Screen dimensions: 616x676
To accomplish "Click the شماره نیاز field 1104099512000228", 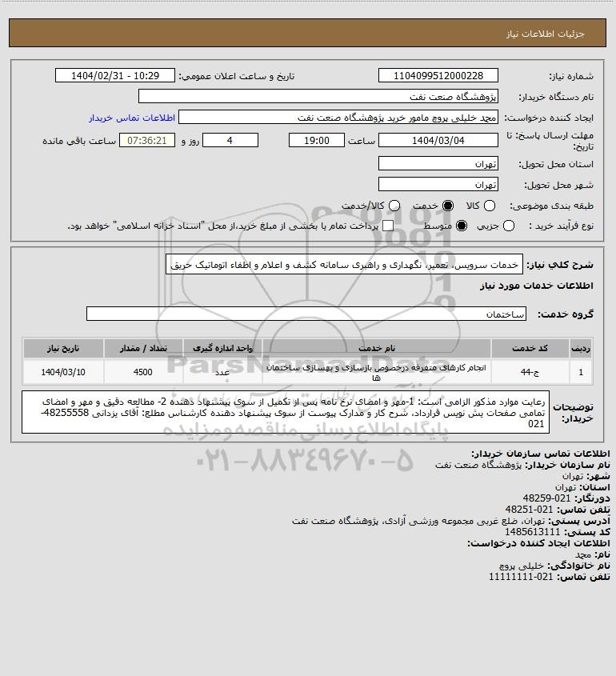I will pos(438,75).
